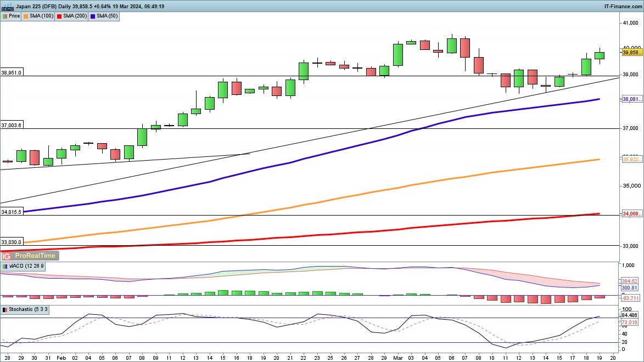Image resolution: width=644 pixels, height=362 pixels.
Task: Click the 38,951.0 horizontal level label
Action: (12, 72)
